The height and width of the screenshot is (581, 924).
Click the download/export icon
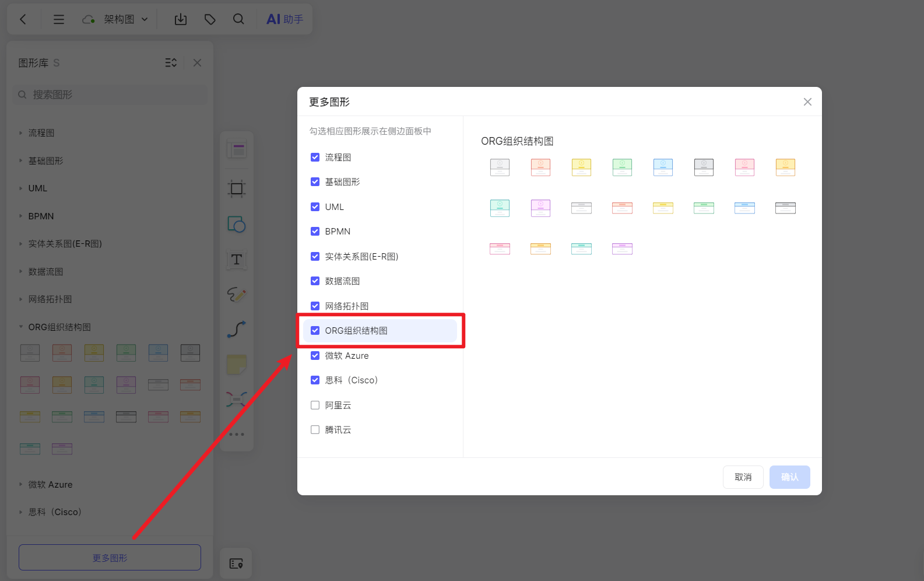(x=181, y=19)
